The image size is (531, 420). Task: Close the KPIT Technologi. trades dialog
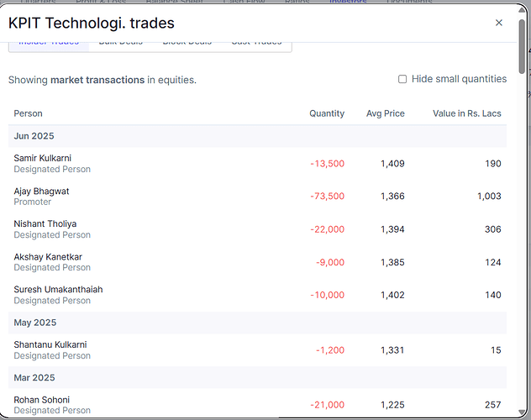click(499, 23)
